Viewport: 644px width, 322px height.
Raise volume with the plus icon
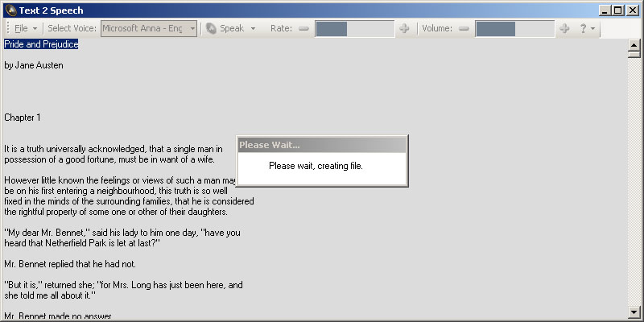click(565, 28)
